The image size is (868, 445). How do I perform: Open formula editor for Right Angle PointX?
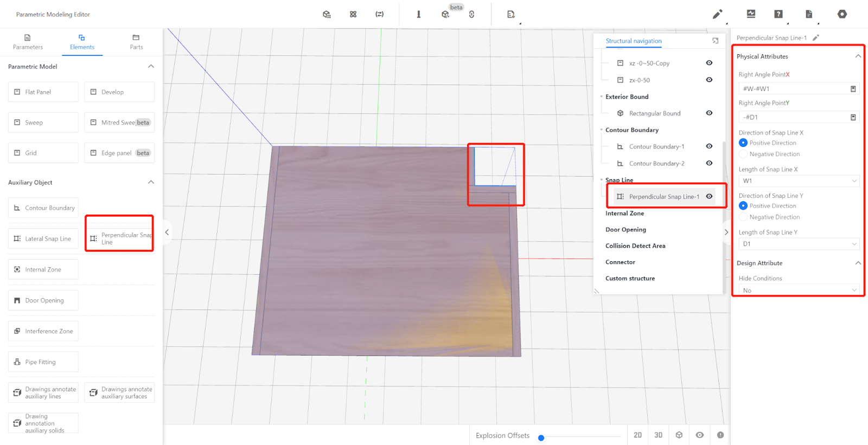coord(853,89)
